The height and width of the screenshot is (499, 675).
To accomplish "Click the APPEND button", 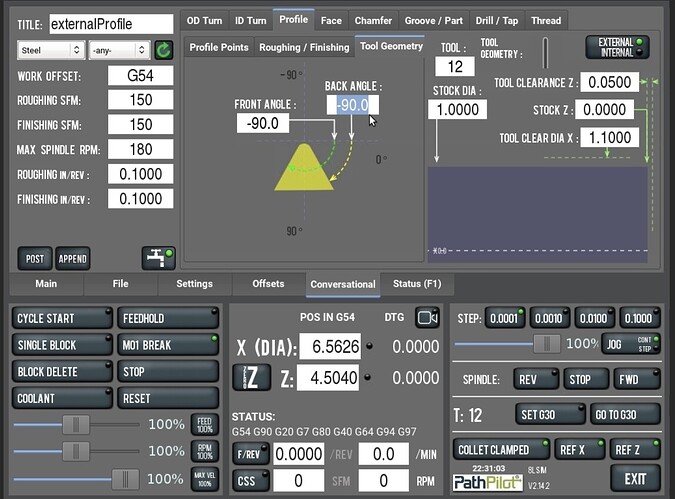I will (x=73, y=259).
